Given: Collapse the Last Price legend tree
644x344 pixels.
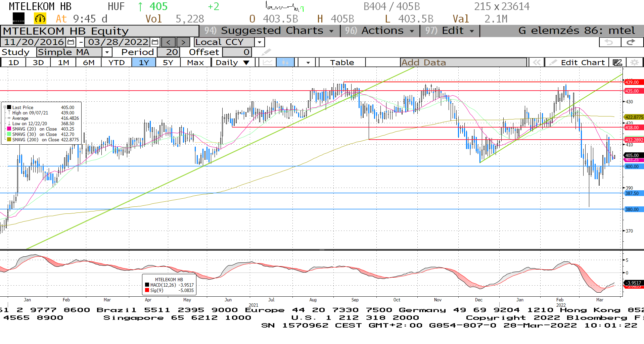Looking at the screenshot, I should pos(5,107).
